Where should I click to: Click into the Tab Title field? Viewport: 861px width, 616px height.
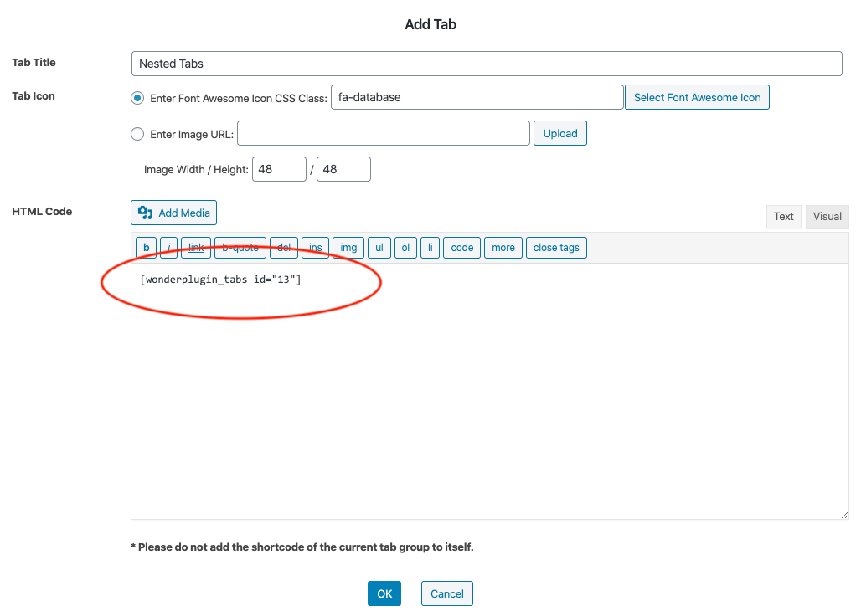(x=486, y=64)
